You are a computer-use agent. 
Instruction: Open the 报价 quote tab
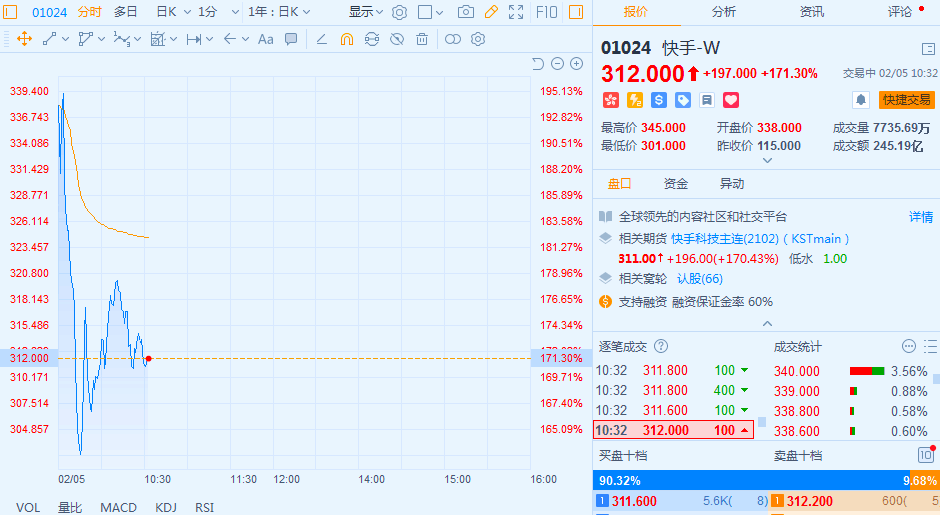[x=635, y=12]
